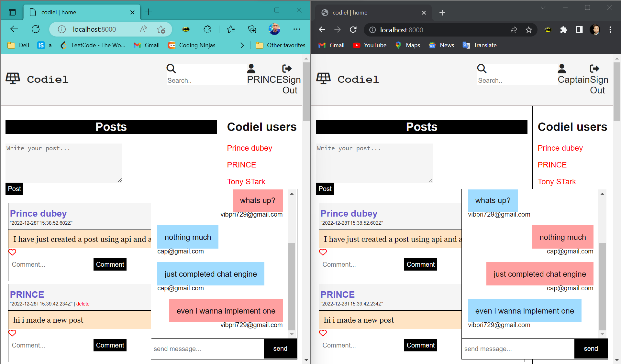
Task: Delete PRINCE's post via the delete link
Action: pos(83,304)
